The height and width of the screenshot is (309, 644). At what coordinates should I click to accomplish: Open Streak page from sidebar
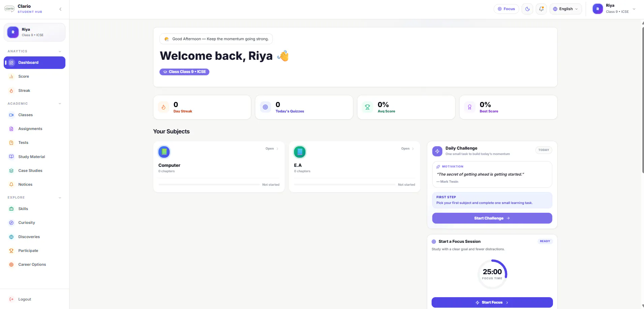tap(34, 91)
